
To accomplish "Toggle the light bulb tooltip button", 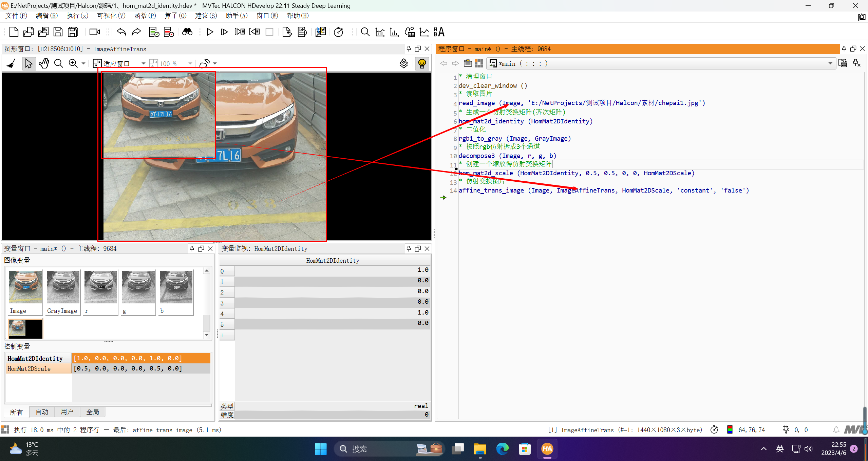I will coord(422,63).
